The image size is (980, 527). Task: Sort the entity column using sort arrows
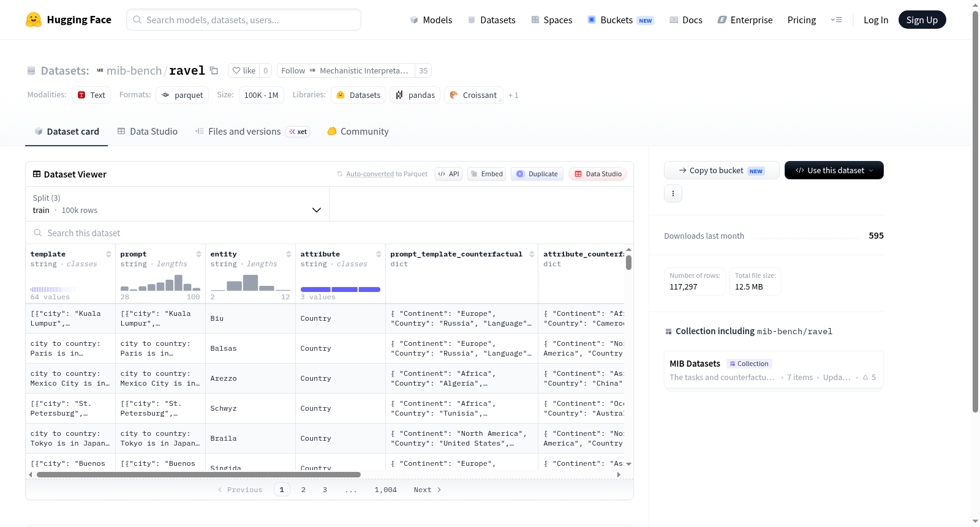click(288, 254)
